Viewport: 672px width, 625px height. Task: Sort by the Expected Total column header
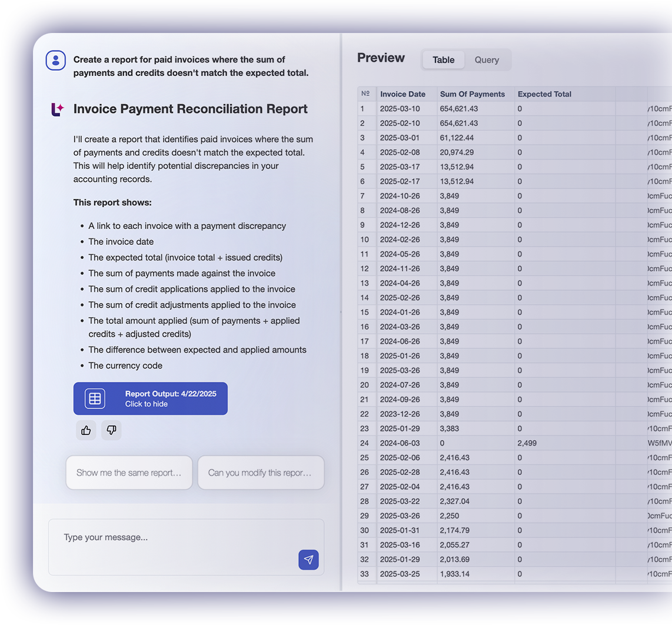pyautogui.click(x=544, y=94)
